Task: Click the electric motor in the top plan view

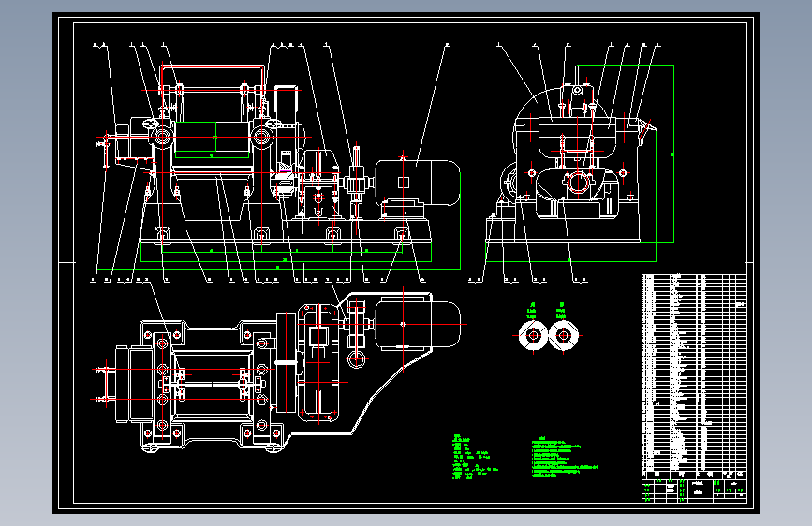Action: [418, 325]
